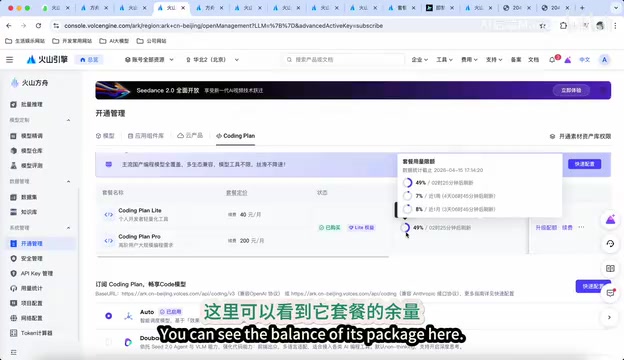Click the 快速配置 button in the purple banner

tap(584, 164)
